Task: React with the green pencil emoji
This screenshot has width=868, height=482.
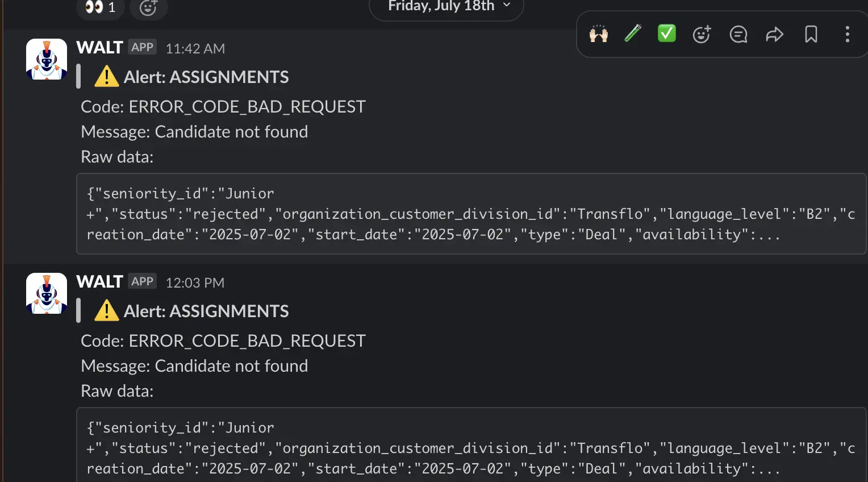Action: click(x=632, y=34)
